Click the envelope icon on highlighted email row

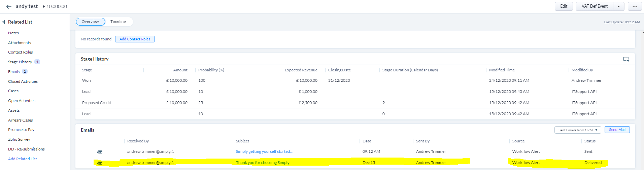pyautogui.click(x=100, y=163)
